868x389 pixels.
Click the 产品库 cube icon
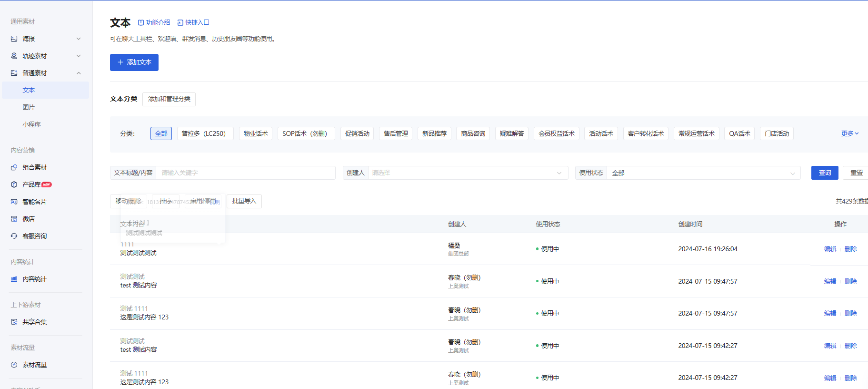14,184
